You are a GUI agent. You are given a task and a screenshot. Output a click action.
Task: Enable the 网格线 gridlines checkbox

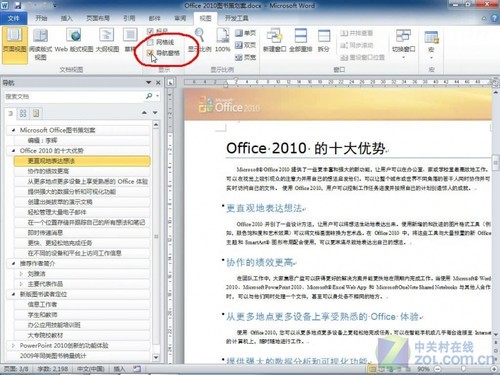pyautogui.click(x=150, y=42)
